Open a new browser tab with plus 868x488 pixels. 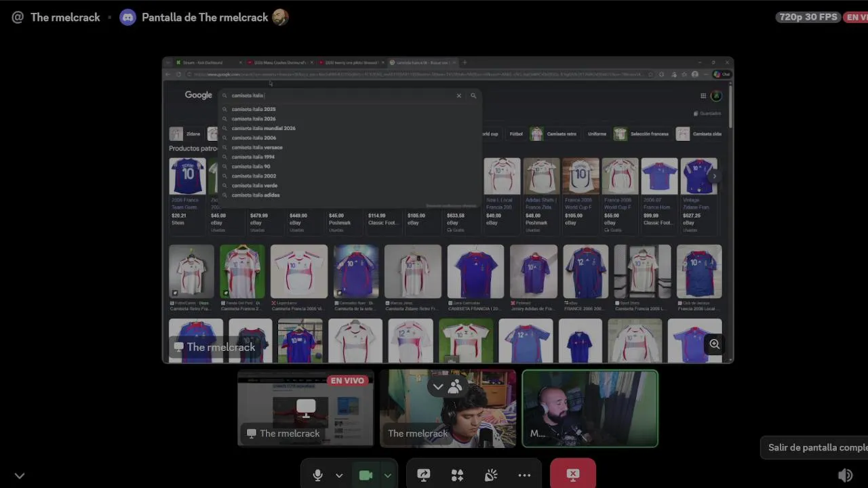click(x=465, y=62)
